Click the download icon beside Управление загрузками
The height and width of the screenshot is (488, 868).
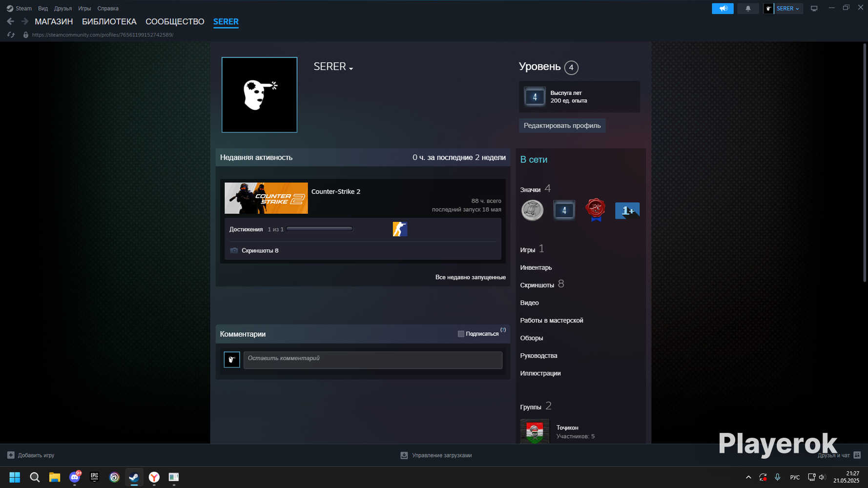[404, 455]
